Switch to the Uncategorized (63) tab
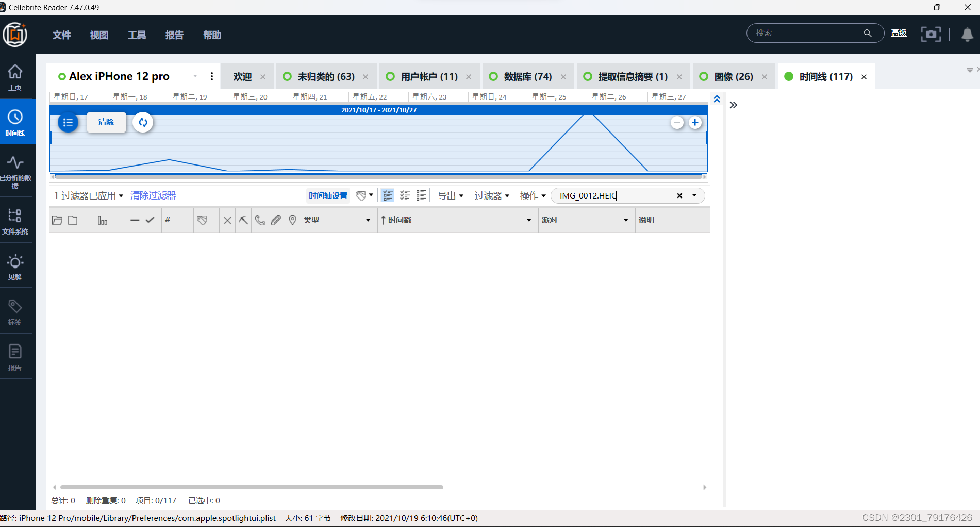The height and width of the screenshot is (527, 980). (326, 77)
